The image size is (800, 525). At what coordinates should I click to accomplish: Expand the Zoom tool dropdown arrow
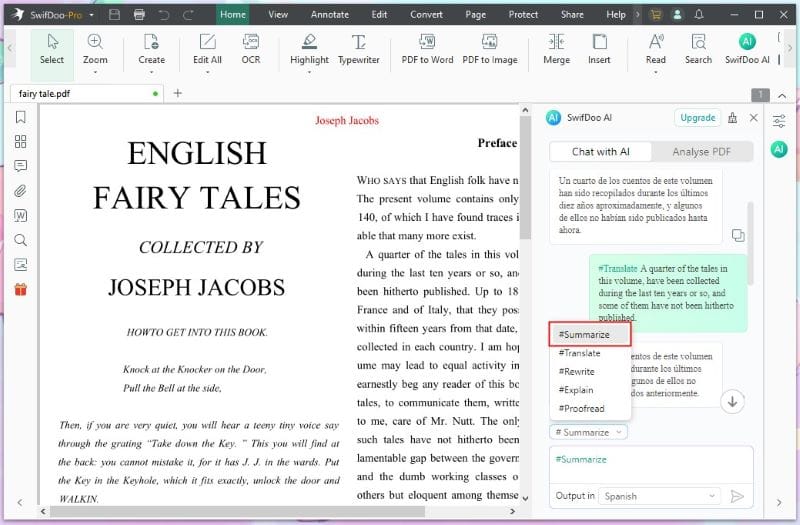click(95, 72)
